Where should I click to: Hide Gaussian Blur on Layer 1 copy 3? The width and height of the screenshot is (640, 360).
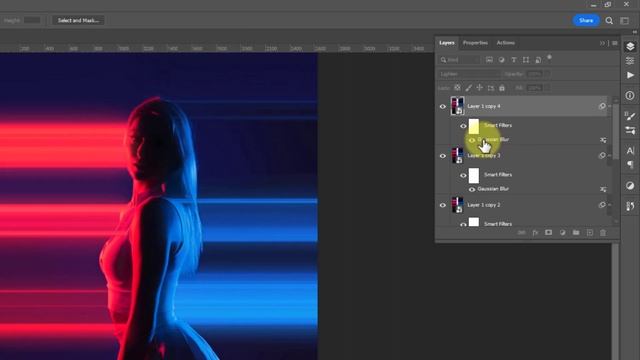(x=472, y=189)
